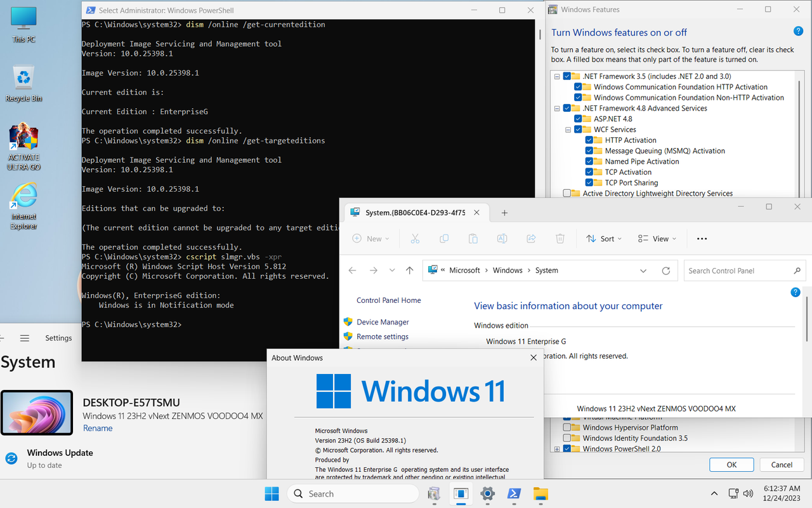Screen dimensions: 812x508
Task: Click Microsoft breadcrumb in address bar
Action: coord(465,271)
